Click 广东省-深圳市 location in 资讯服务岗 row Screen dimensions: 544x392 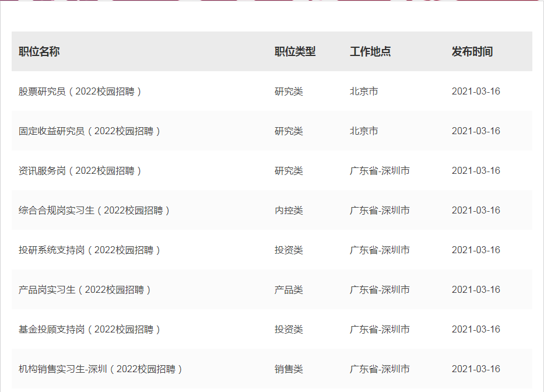pyautogui.click(x=380, y=171)
